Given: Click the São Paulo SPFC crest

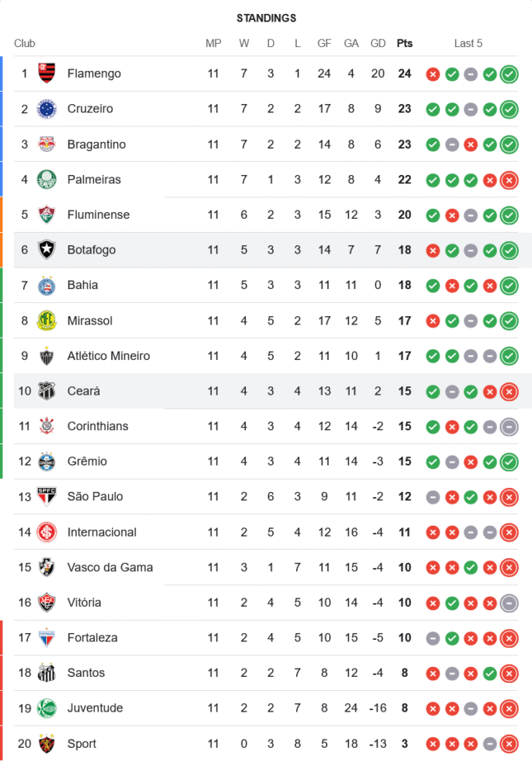Looking at the screenshot, I should pos(47,497).
